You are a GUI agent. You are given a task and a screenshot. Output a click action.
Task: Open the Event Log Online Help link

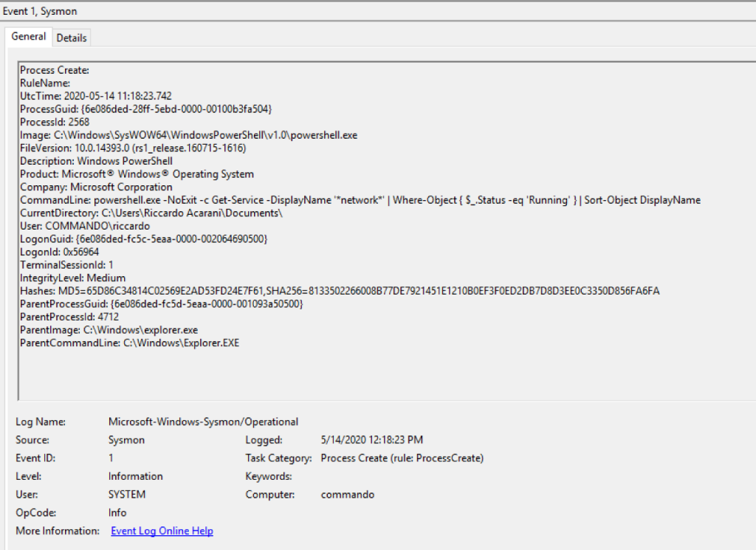[161, 530]
